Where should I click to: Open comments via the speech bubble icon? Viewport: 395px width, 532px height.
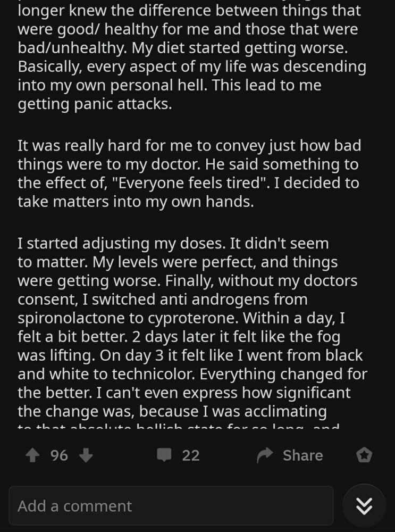click(164, 455)
